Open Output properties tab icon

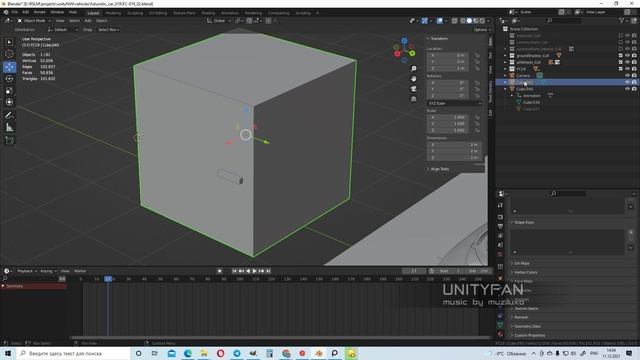[x=500, y=226]
